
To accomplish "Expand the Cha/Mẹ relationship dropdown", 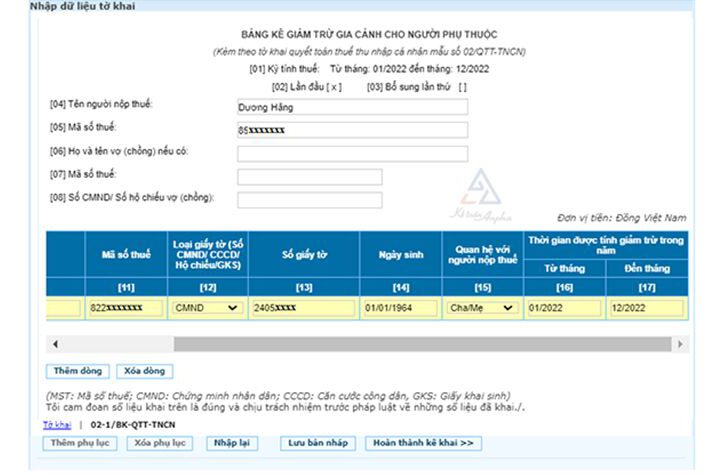I will click(481, 308).
